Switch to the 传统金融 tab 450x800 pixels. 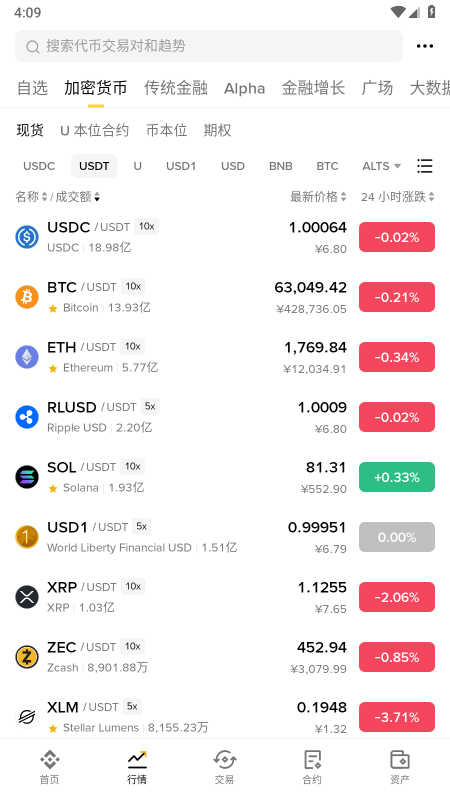[176, 88]
